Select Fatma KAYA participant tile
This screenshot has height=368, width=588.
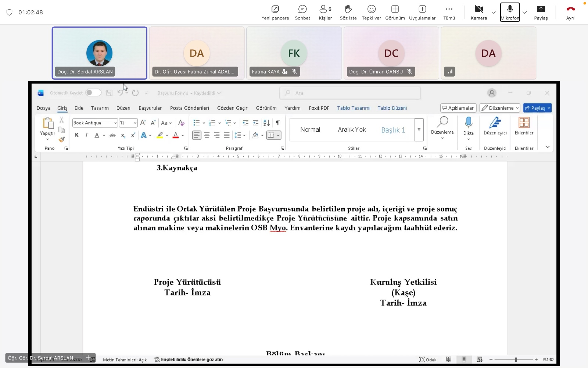point(294,53)
